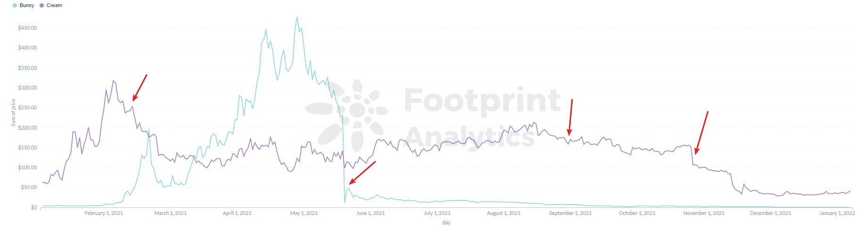Click the $450.00 y-axis tick label
The height and width of the screenshot is (231, 868).
pos(27,28)
